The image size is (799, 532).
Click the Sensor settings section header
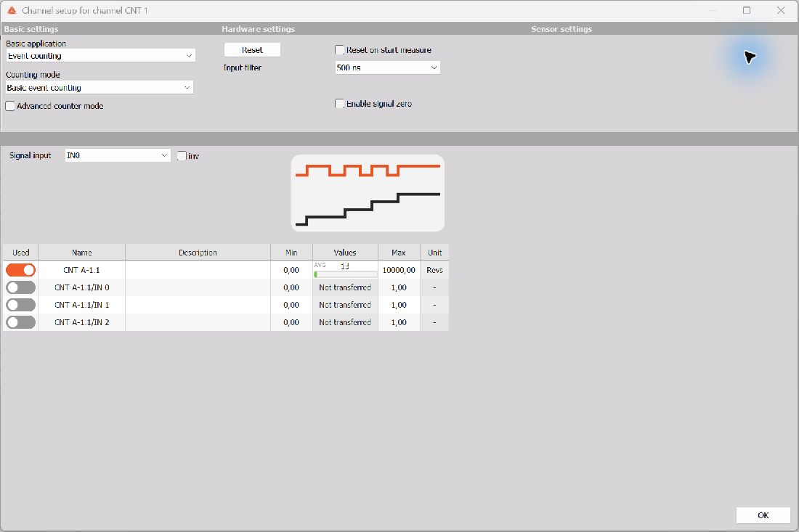pyautogui.click(x=561, y=29)
